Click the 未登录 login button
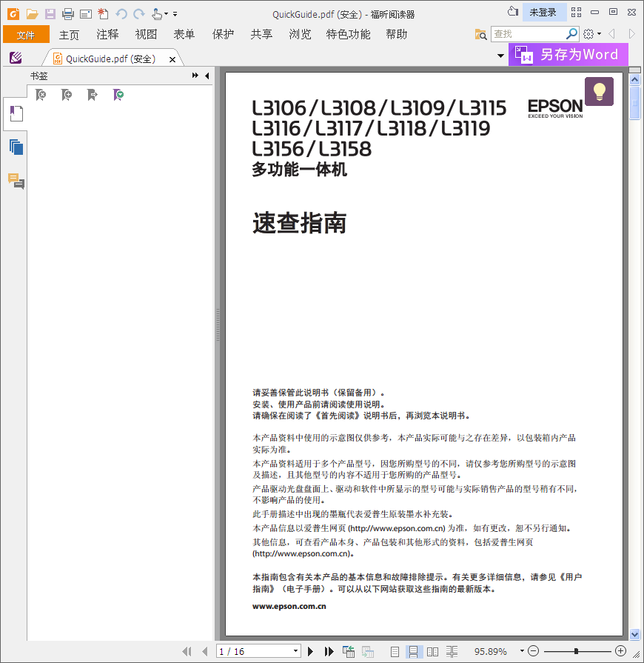 (x=544, y=13)
